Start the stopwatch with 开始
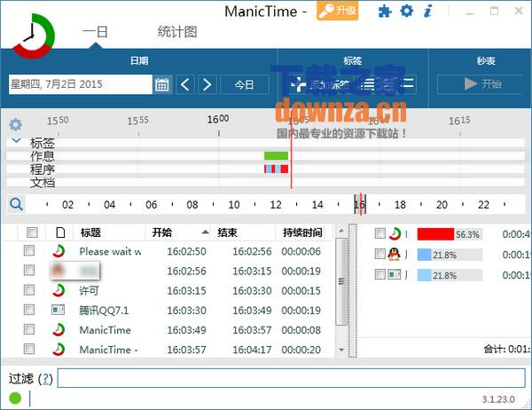Viewport: 532px width, 410px height. (x=481, y=84)
